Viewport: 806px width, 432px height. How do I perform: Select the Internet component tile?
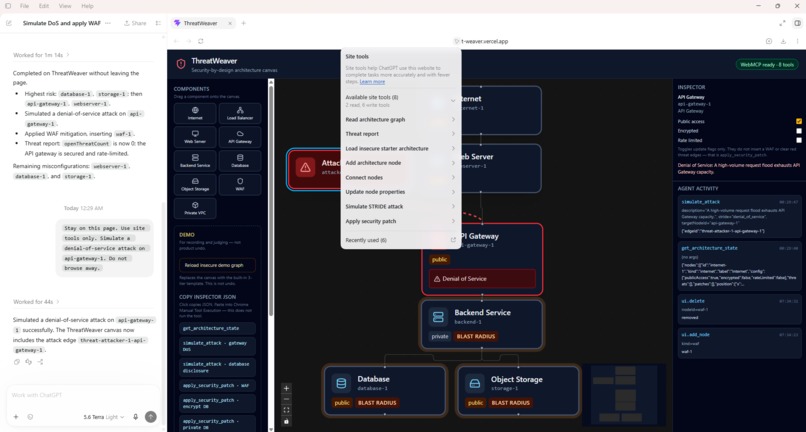(195, 113)
